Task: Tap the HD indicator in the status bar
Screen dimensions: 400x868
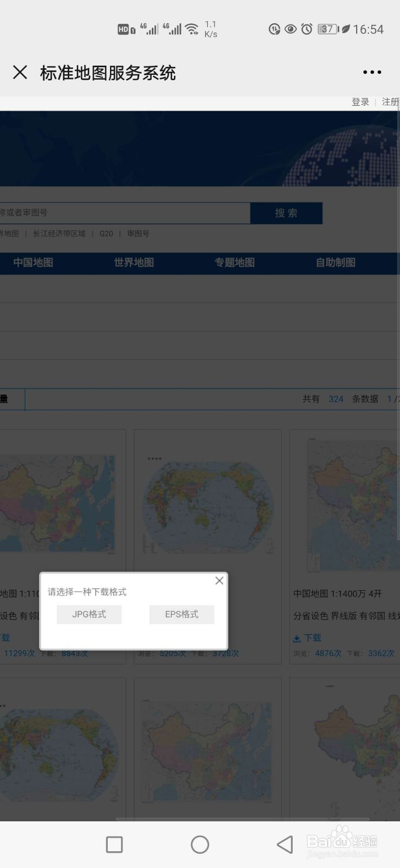Action: point(126,30)
